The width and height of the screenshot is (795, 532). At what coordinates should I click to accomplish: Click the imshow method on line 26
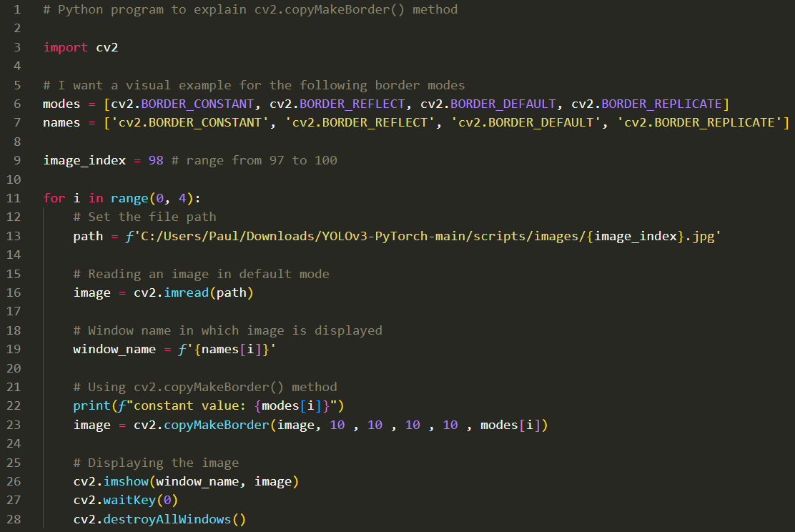126,482
